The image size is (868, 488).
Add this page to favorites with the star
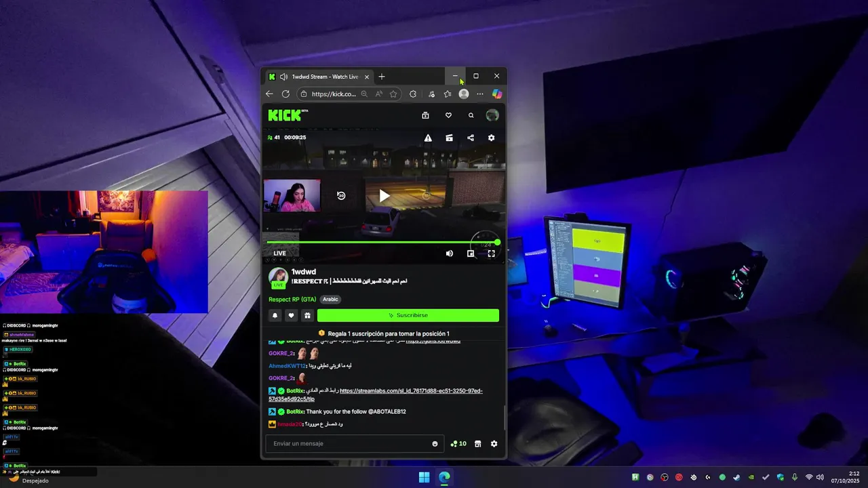[x=393, y=94]
